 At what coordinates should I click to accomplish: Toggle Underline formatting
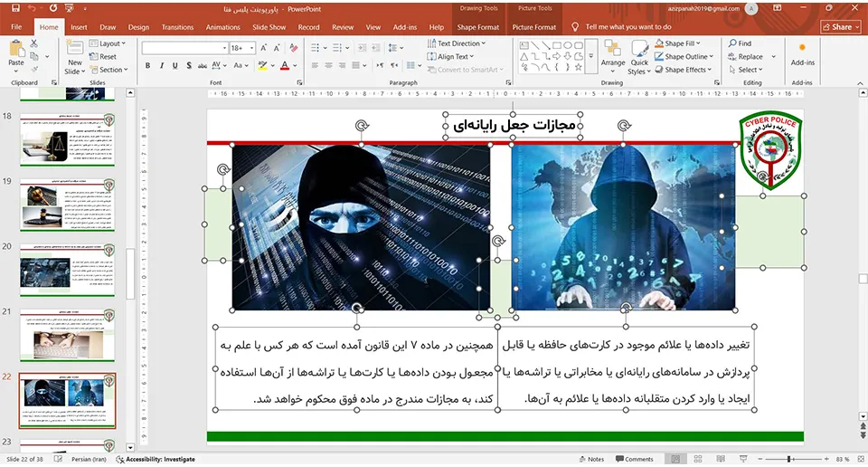(x=175, y=65)
